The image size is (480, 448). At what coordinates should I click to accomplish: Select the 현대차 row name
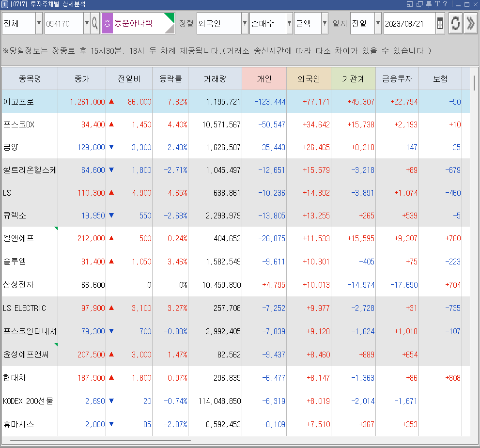[15, 378]
